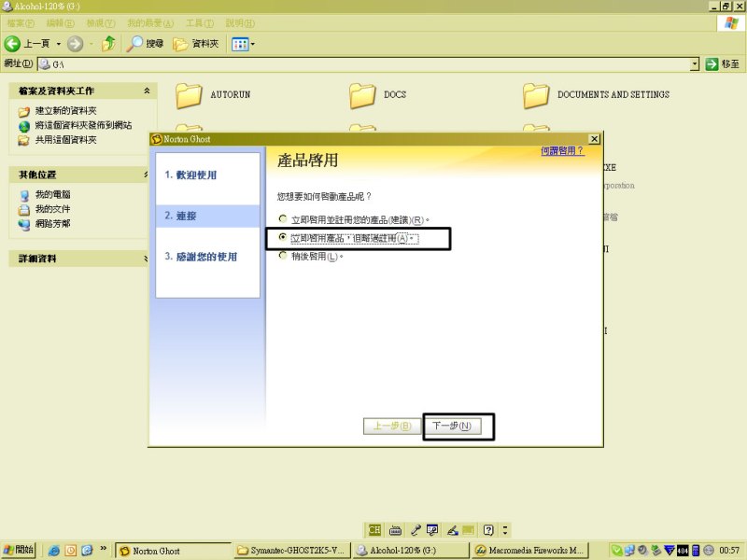Select the AUTORUN folder

tap(213, 95)
